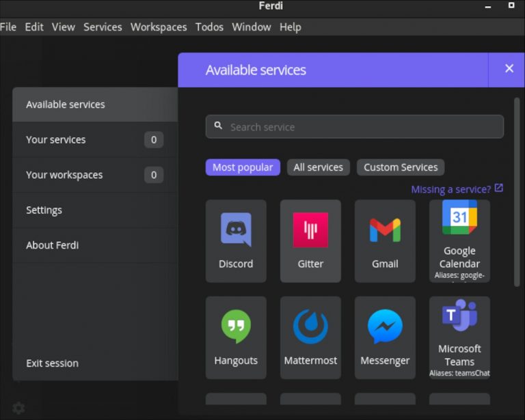The height and width of the screenshot is (420, 525).
Task: Add the Discord service
Action: click(236, 240)
